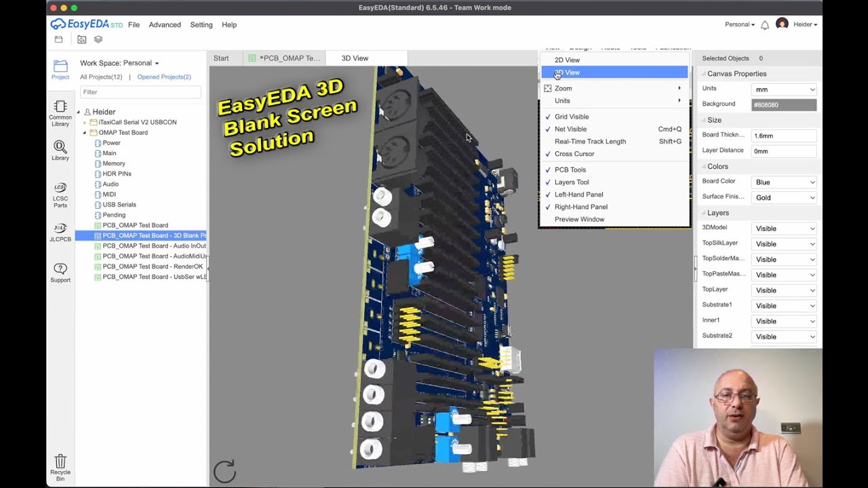The width and height of the screenshot is (868, 488).
Task: Click PCB icon on PCB_OMAP Te... tab
Action: 253,58
